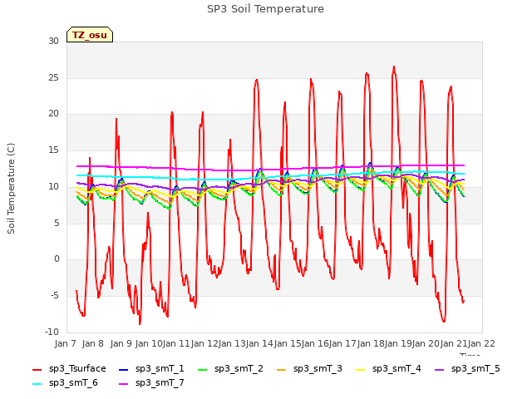Click the green sp3_smT_2 legend swatch
Viewport: 532px width, 399px height.
(x=203, y=369)
